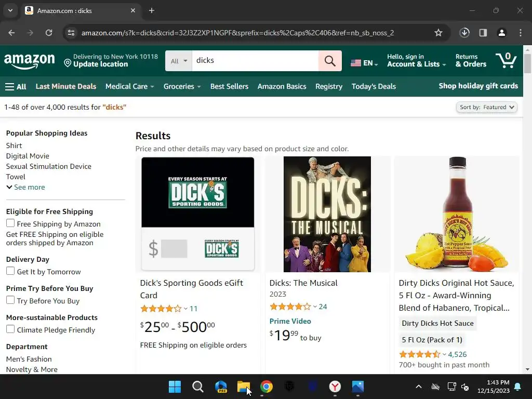Select Sexual Stimulation Device shopping idea
The height and width of the screenshot is (399, 532).
(48, 166)
